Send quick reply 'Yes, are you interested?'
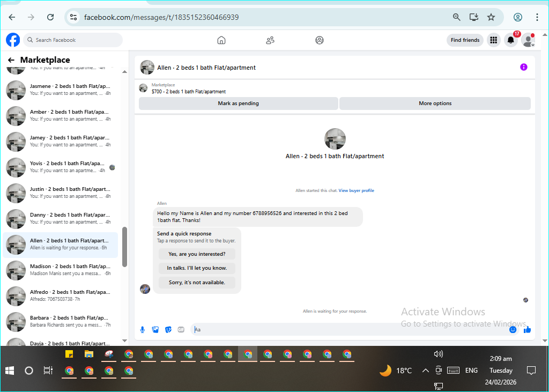Viewport: 549px width, 392px height. click(197, 254)
